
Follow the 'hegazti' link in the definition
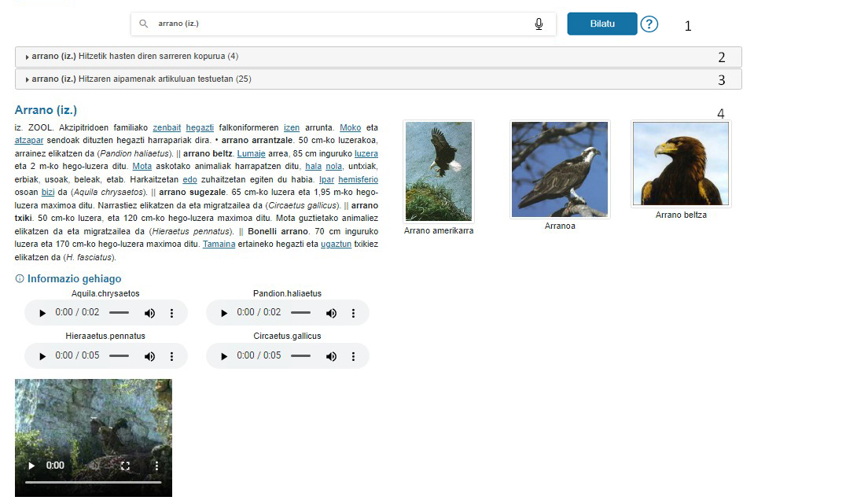click(x=200, y=127)
